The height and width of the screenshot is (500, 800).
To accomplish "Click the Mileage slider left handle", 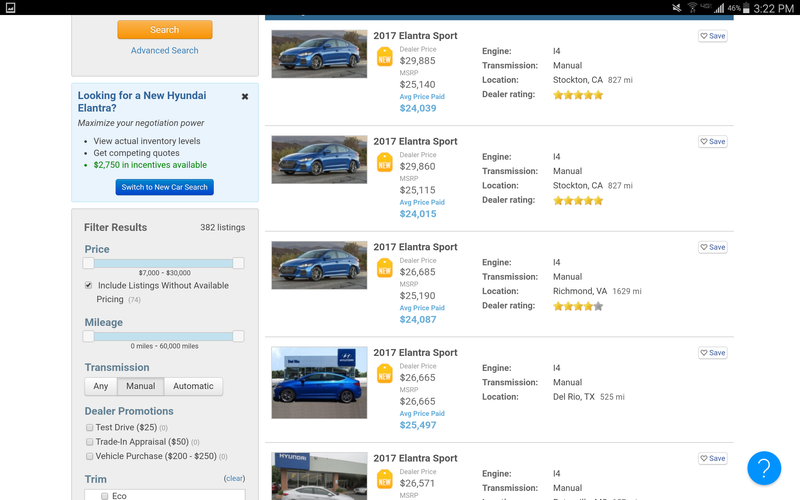I will coord(88,336).
